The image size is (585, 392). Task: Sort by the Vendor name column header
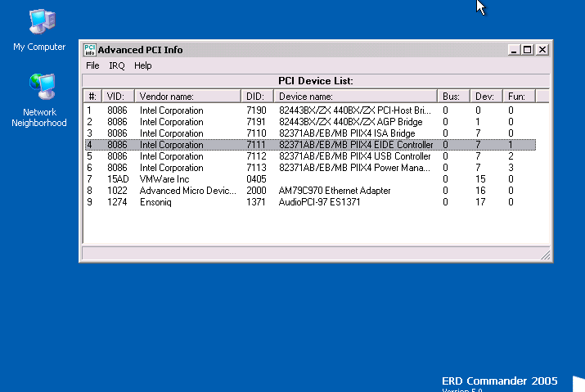point(187,97)
